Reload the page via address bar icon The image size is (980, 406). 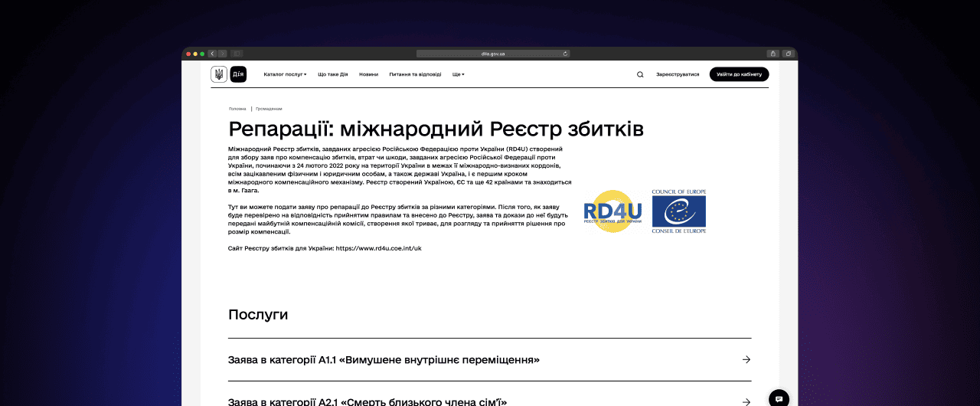coord(565,54)
